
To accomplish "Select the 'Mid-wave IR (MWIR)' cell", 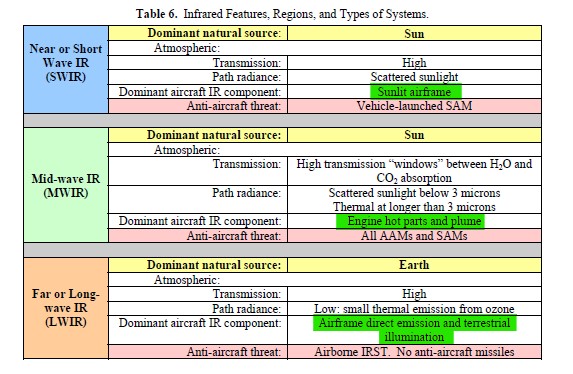I will coord(66,185).
